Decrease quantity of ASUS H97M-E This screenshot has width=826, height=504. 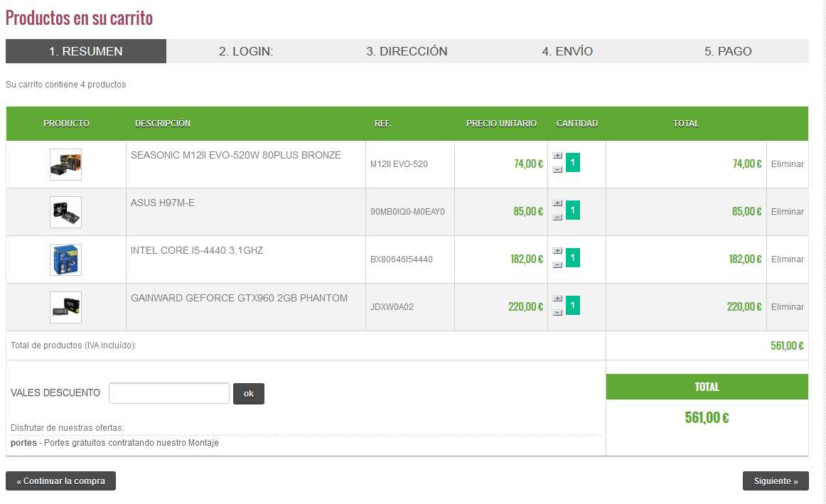click(x=557, y=217)
